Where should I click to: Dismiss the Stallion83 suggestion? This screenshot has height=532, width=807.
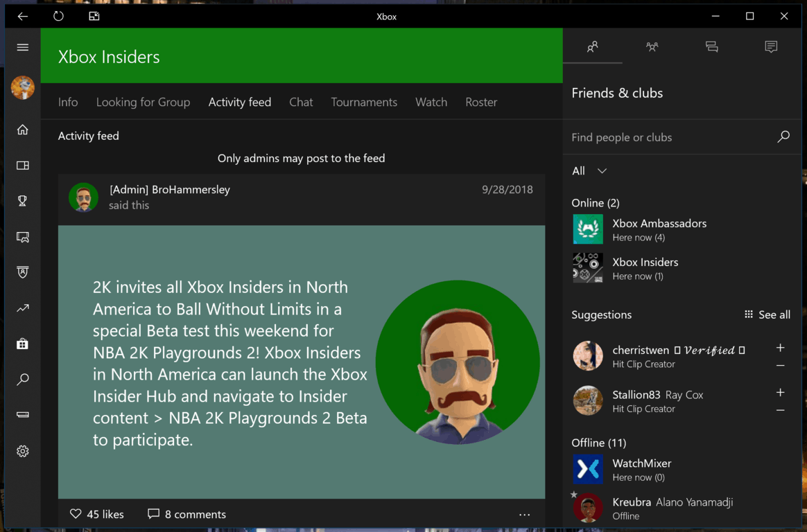[x=780, y=410]
